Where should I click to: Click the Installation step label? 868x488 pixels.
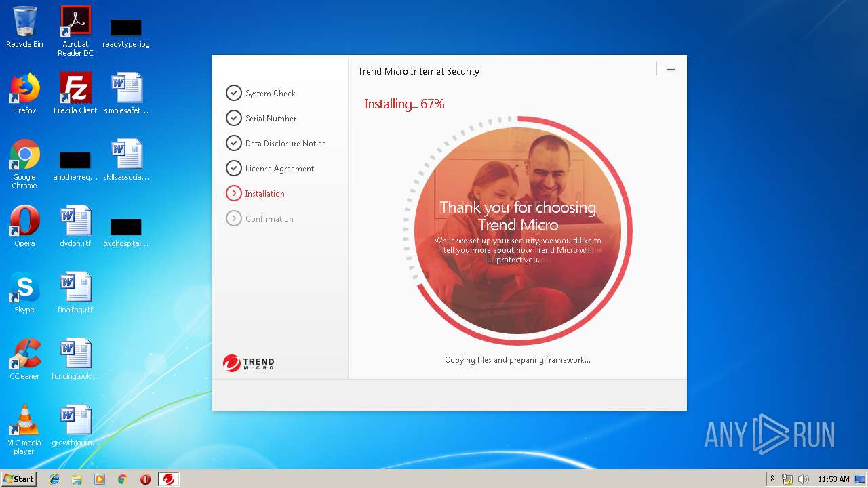265,194
